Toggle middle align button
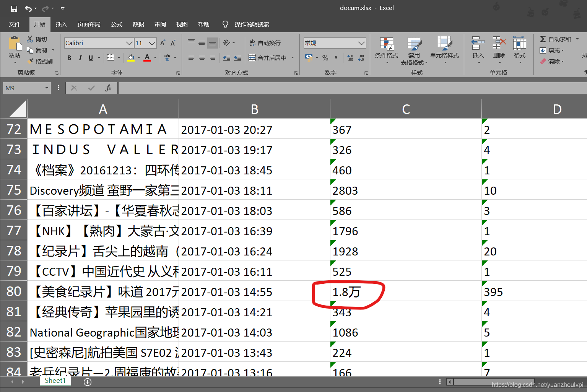 (202, 43)
